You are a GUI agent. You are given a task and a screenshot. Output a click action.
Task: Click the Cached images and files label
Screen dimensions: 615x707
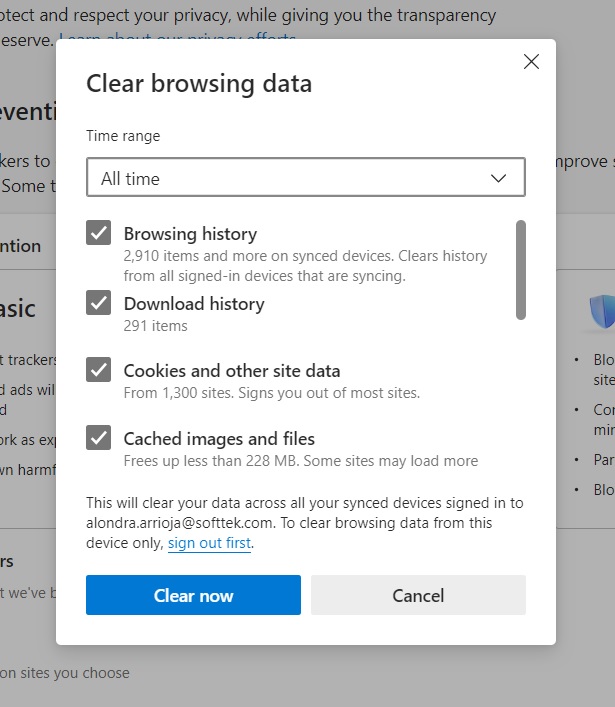click(219, 439)
